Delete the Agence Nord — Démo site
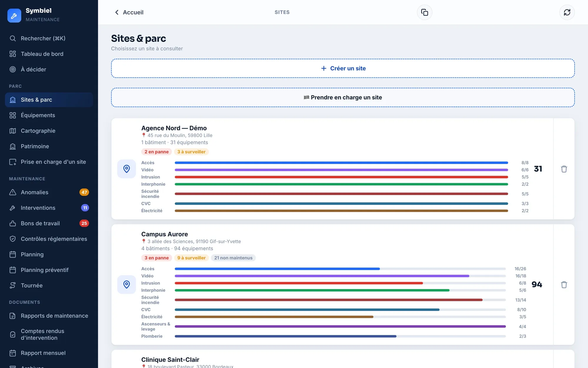Viewport: 588px width, 368px height. [x=564, y=169]
